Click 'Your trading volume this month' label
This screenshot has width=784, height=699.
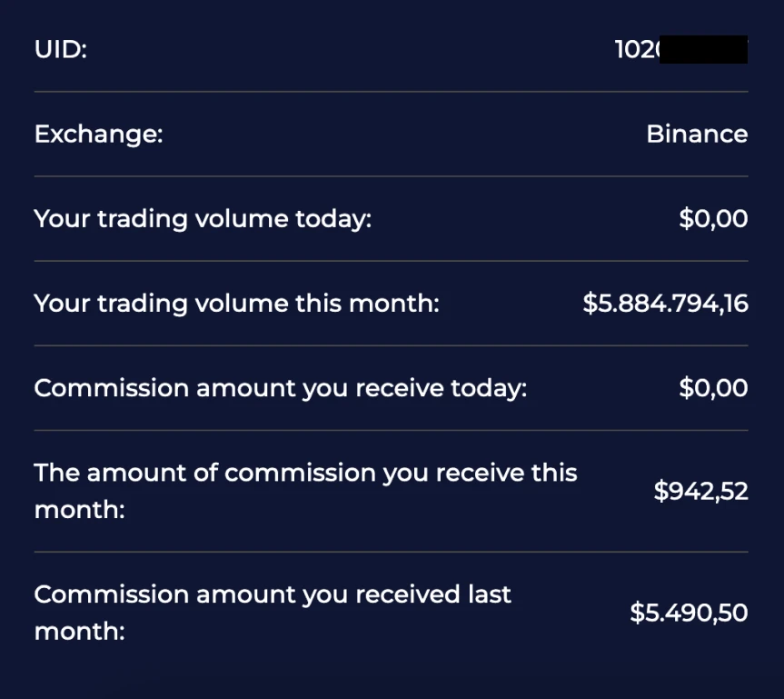point(236,304)
